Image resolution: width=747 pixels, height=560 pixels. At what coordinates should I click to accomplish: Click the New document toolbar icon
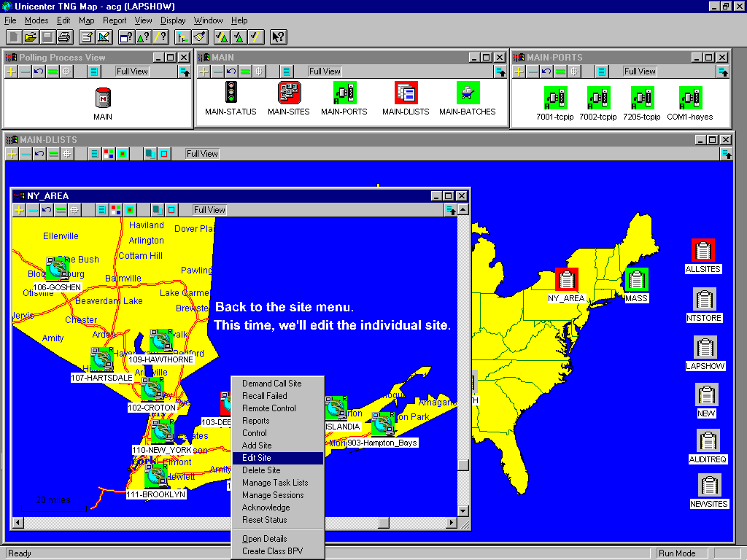click(14, 36)
